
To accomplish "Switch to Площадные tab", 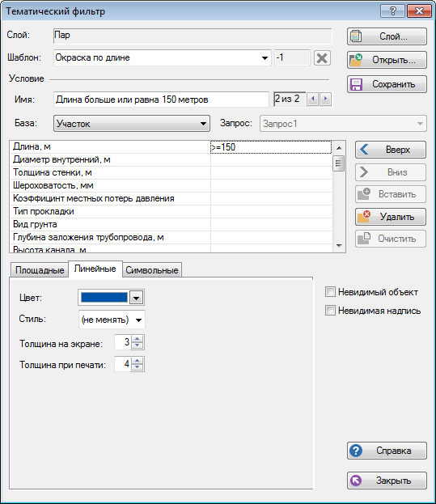I will pyautogui.click(x=40, y=270).
